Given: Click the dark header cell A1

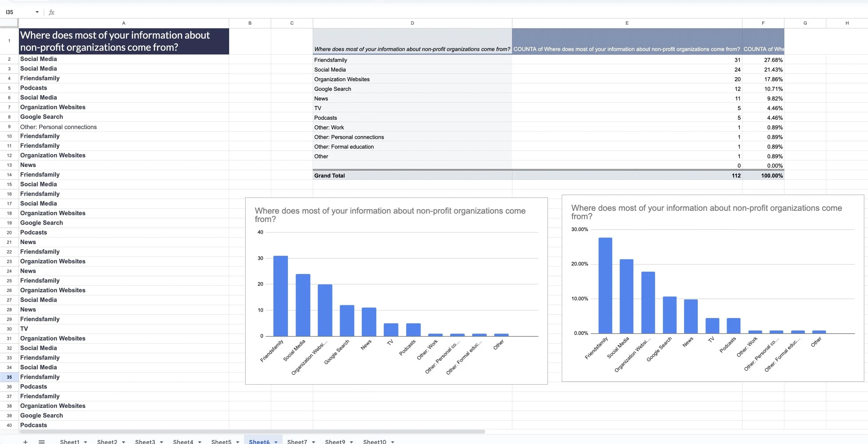Looking at the screenshot, I should (x=124, y=41).
